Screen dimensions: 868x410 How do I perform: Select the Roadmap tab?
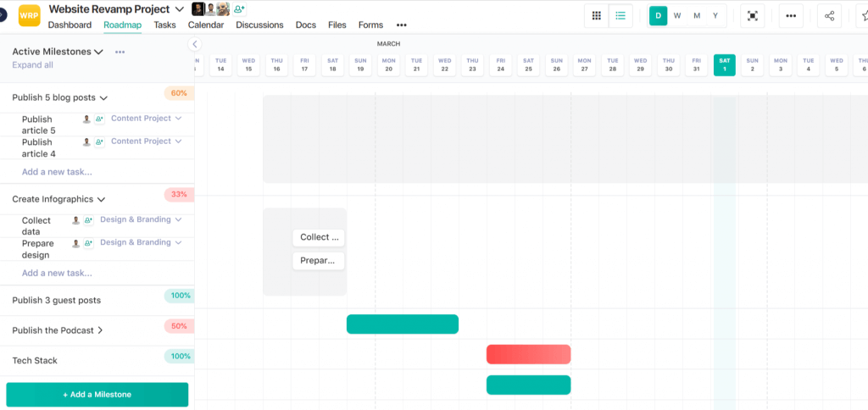(x=122, y=25)
